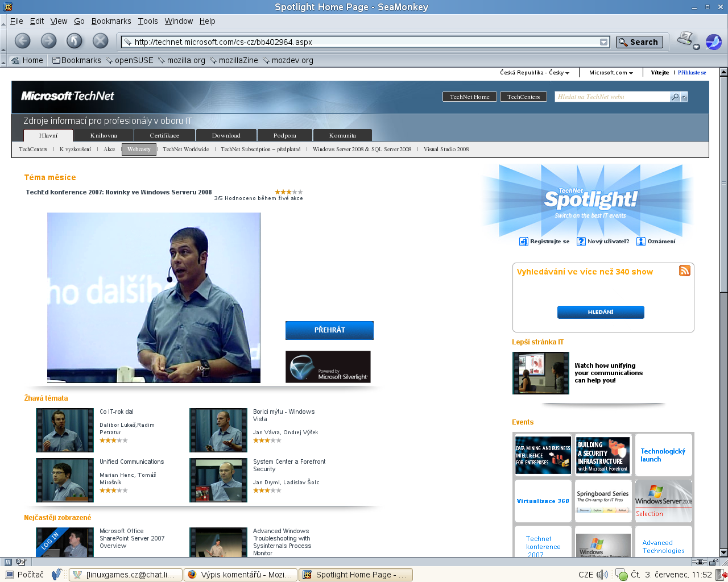Click the Přihlaste se link
The height and width of the screenshot is (582, 728).
(x=692, y=73)
